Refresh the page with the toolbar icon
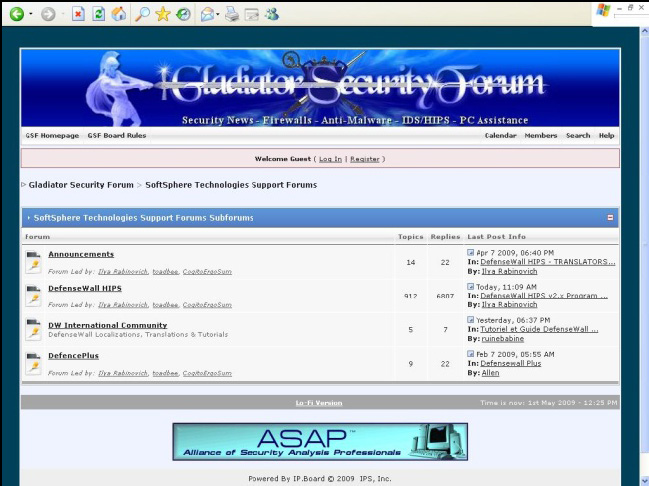Image resolution: width=649 pixels, height=486 pixels. coord(98,14)
